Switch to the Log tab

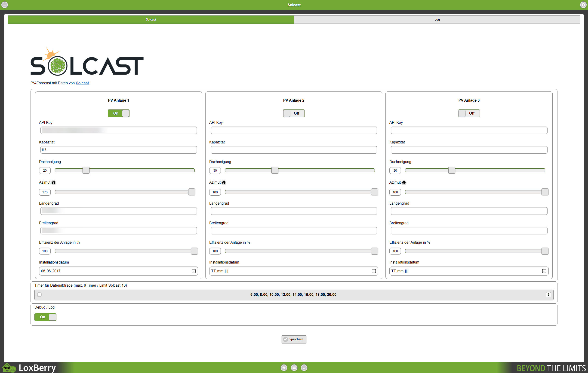[437, 19]
